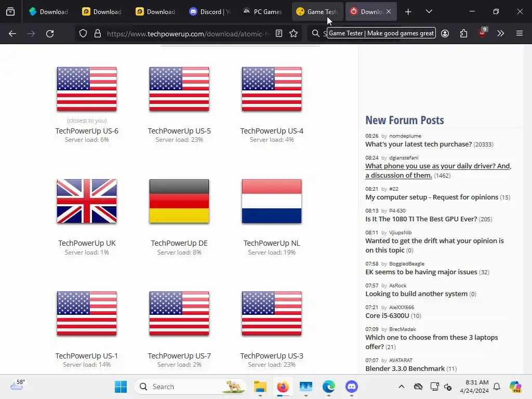This screenshot has width=532, height=399.
Task: Launch Copilot preview from the taskbar
Action: coord(515,387)
